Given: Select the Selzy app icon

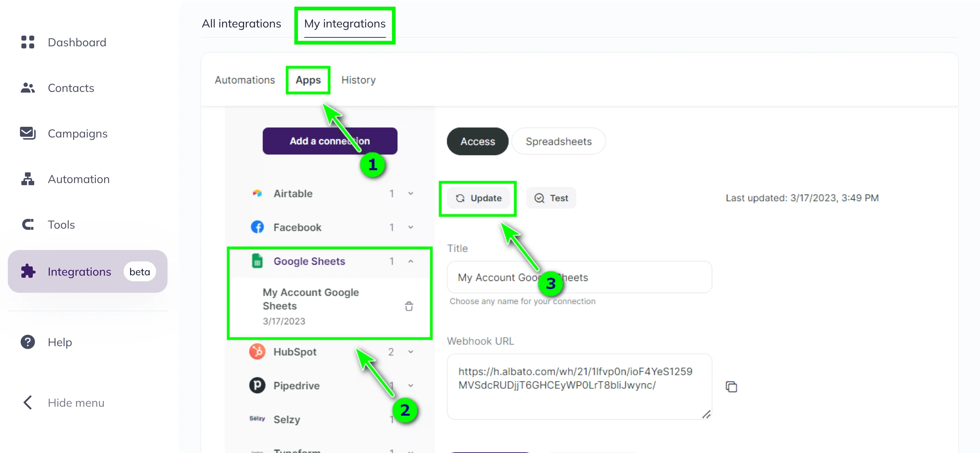Looking at the screenshot, I should [x=257, y=419].
